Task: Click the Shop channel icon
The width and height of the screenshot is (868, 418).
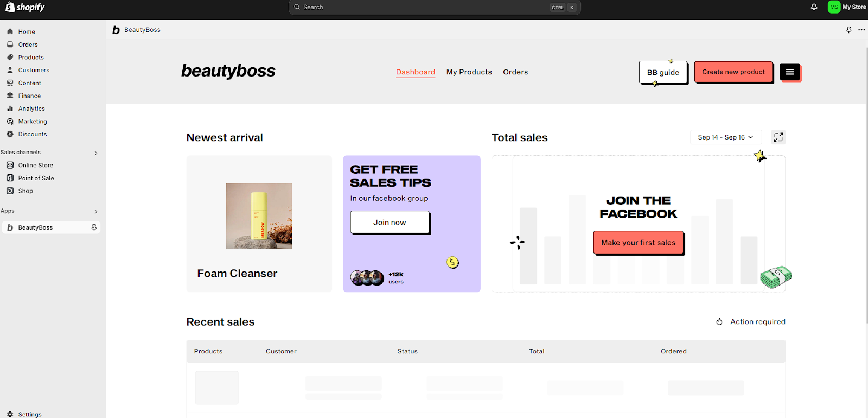Action: pos(10,191)
